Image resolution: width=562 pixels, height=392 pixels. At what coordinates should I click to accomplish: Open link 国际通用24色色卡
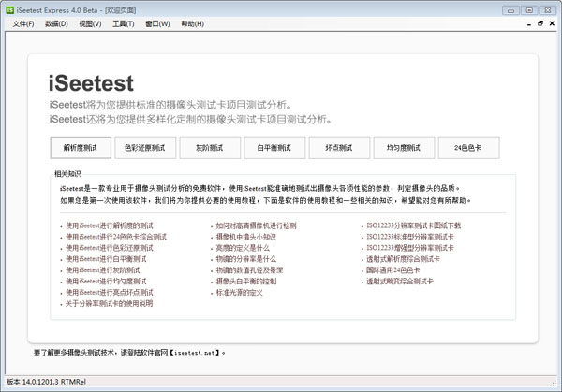[x=392, y=270]
